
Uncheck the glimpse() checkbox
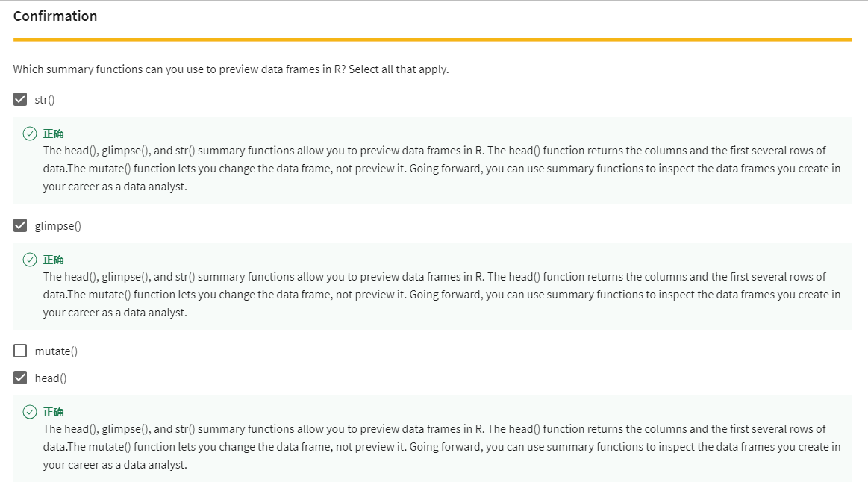(20, 225)
